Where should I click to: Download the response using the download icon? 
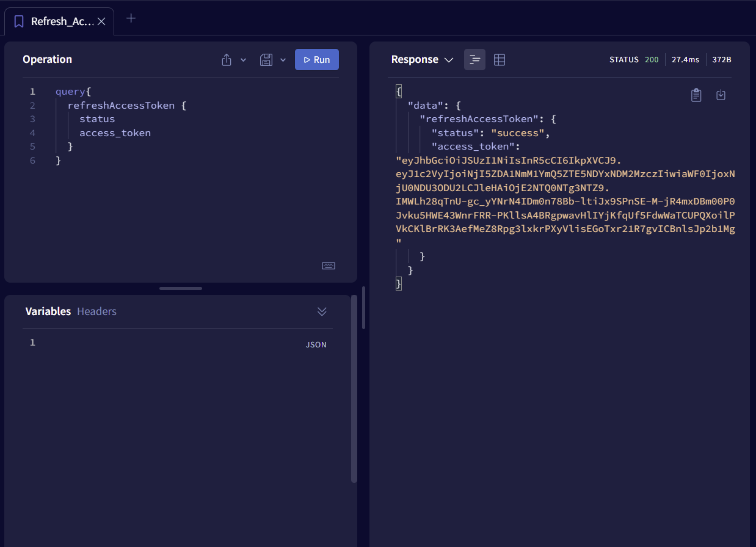(721, 95)
